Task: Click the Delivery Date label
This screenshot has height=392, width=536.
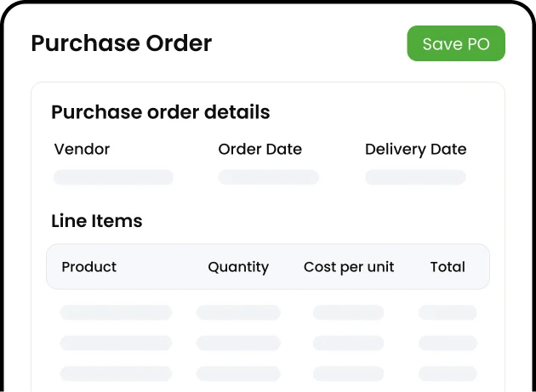Action: point(416,150)
